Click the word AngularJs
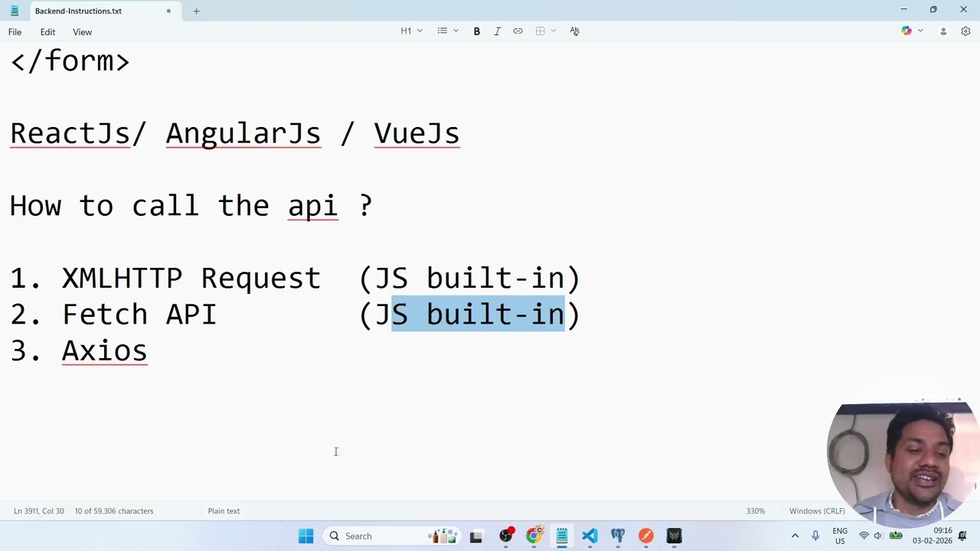This screenshot has height=551, width=980. pos(243,133)
